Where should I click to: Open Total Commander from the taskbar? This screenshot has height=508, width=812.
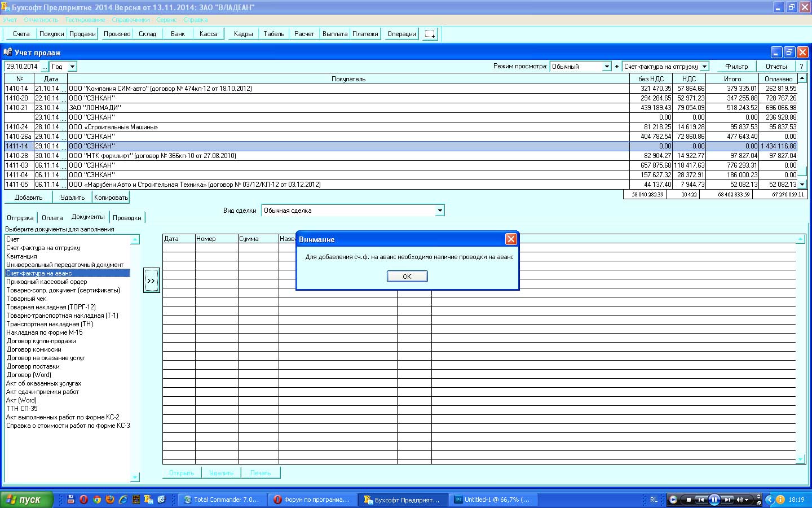[221, 500]
